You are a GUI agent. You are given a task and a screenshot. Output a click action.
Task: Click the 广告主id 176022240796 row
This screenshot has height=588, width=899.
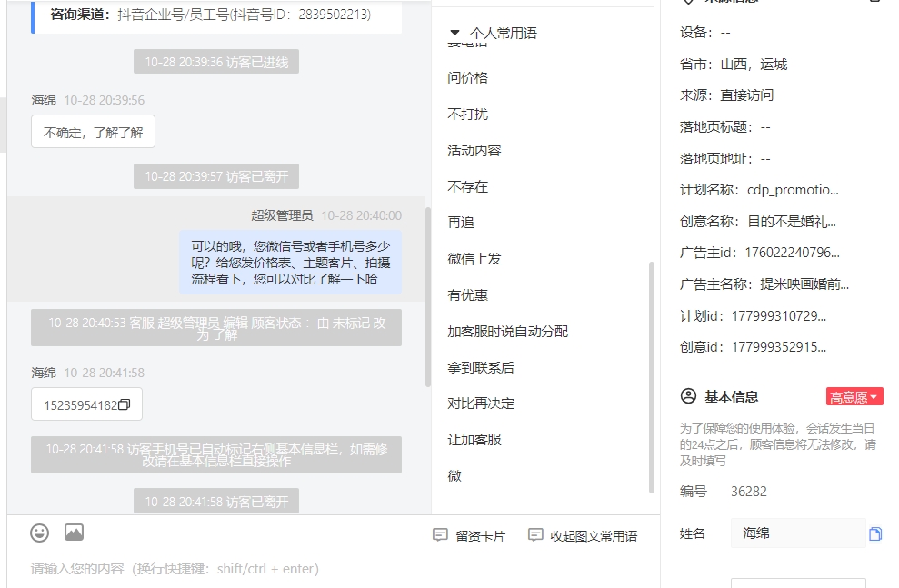760,253
